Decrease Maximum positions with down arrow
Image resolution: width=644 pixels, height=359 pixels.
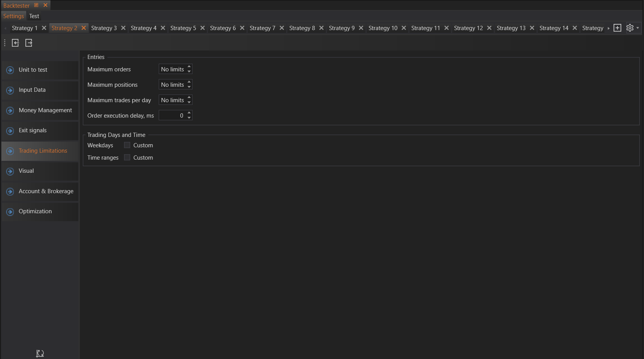189,87
